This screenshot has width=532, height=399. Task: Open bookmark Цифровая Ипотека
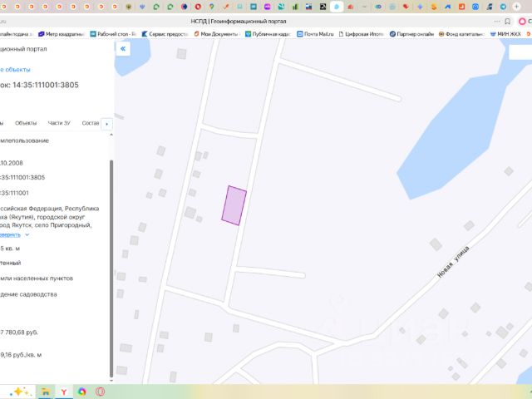[x=362, y=34]
